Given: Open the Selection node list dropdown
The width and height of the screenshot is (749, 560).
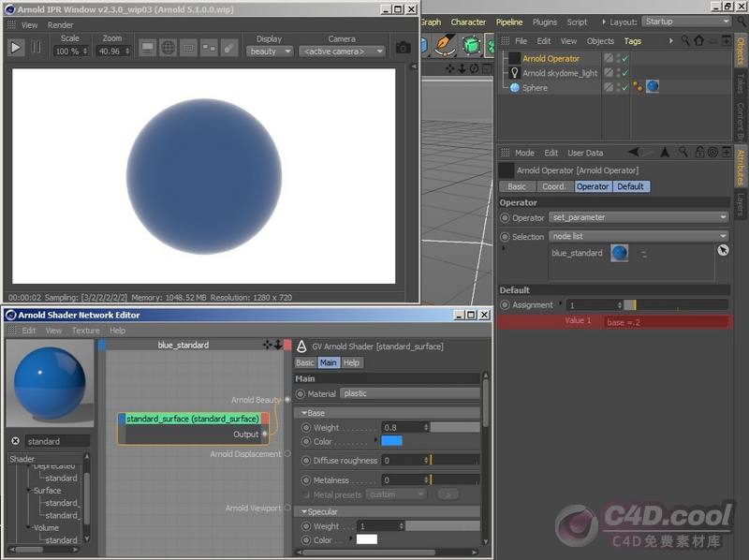Looking at the screenshot, I should tap(639, 236).
